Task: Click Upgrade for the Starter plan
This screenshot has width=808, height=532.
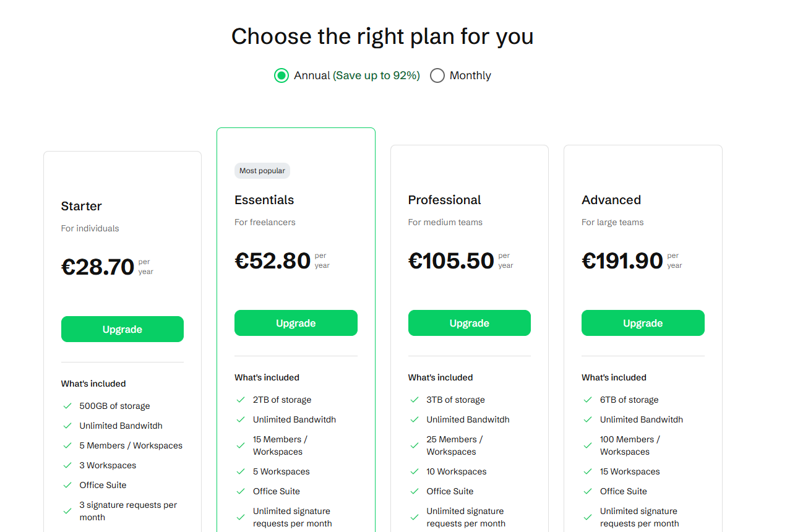Action: tap(122, 329)
